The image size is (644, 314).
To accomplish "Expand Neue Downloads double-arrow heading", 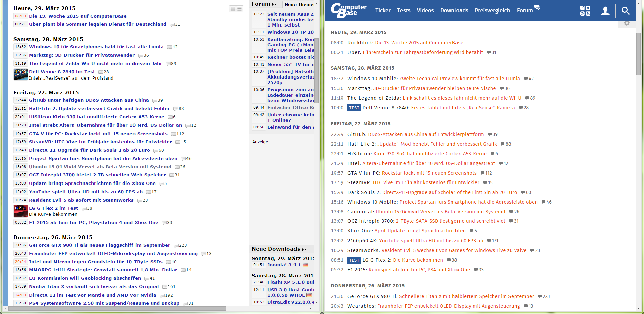I will coord(304,249).
